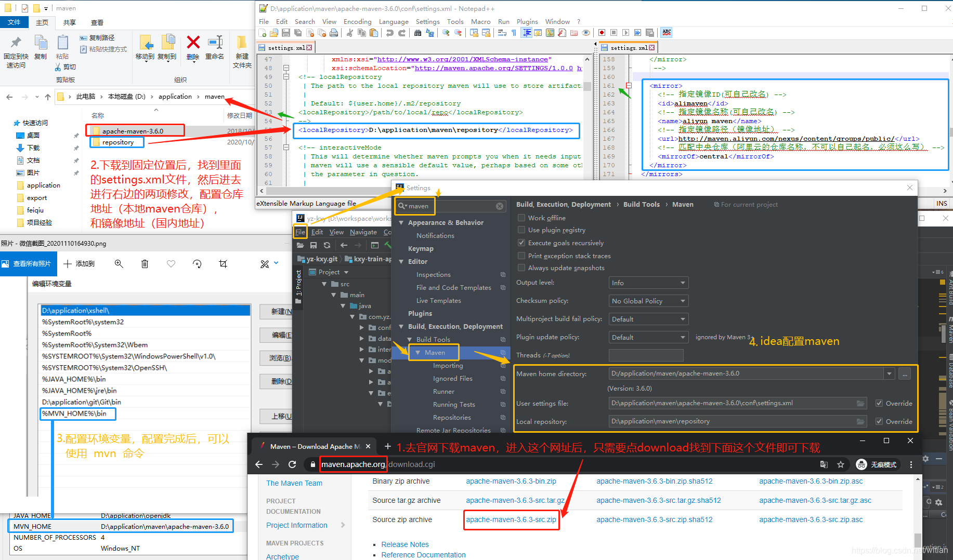This screenshot has height=560, width=953.
Task: Collapse the Maven node in Settings tree
Action: click(x=418, y=353)
